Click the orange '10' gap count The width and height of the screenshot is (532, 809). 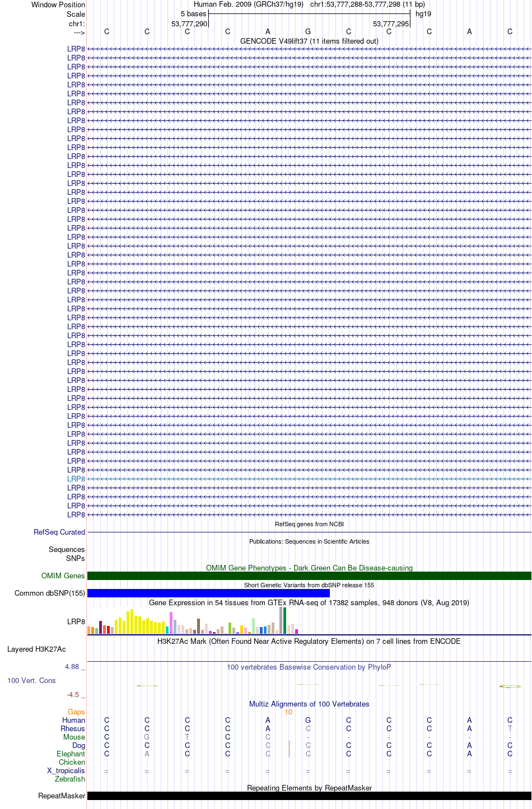tap(288, 712)
